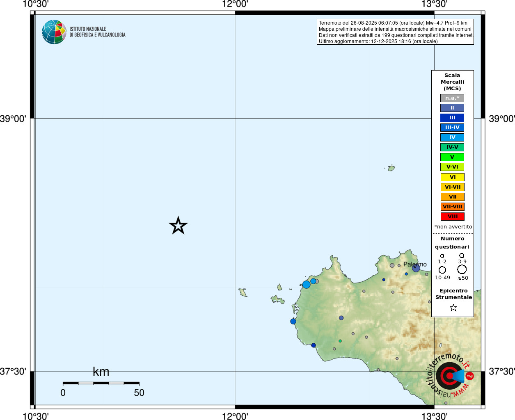515x420 pixels.
Task: Click the legend circle for 1-2 questionnaires
Action: click(442, 256)
